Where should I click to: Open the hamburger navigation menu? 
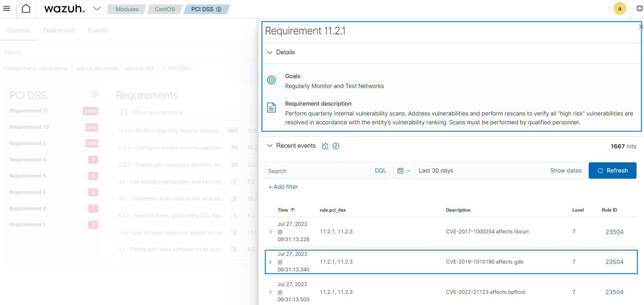[x=6, y=9]
